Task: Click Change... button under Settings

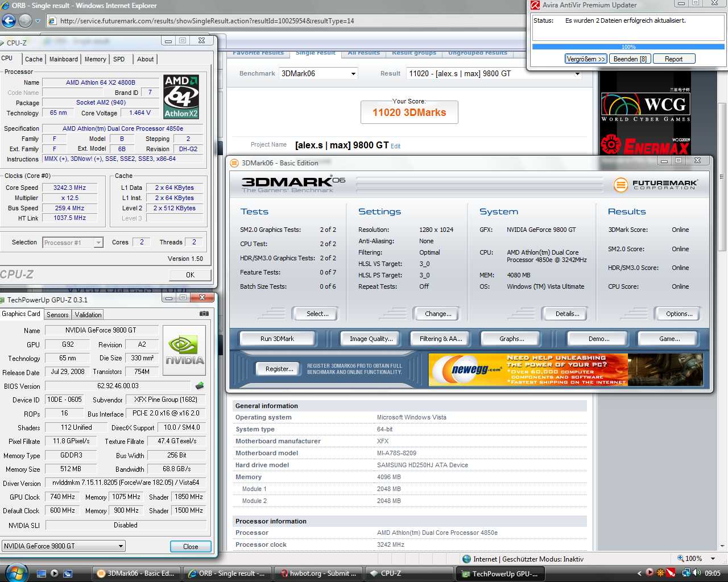Action: click(438, 314)
